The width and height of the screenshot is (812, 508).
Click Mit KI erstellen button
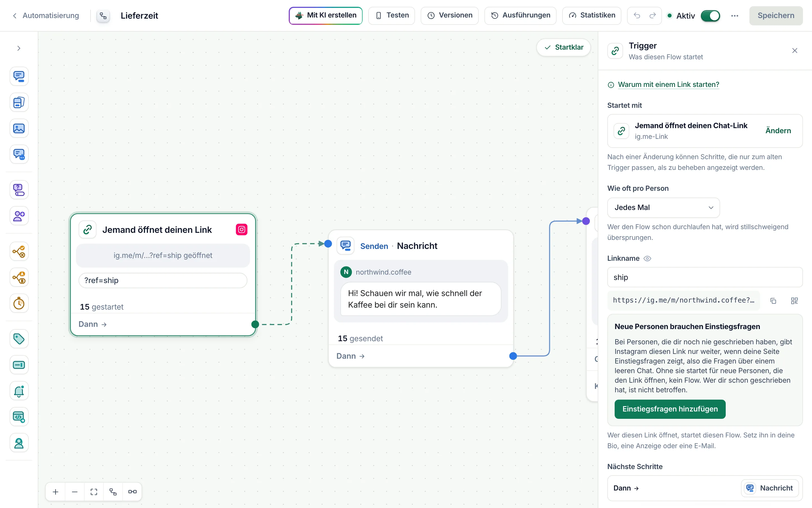[325, 16]
